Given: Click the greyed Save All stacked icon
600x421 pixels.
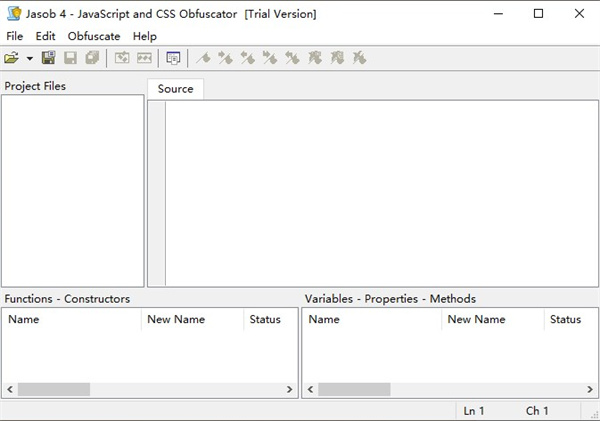Looking at the screenshot, I should [x=92, y=58].
